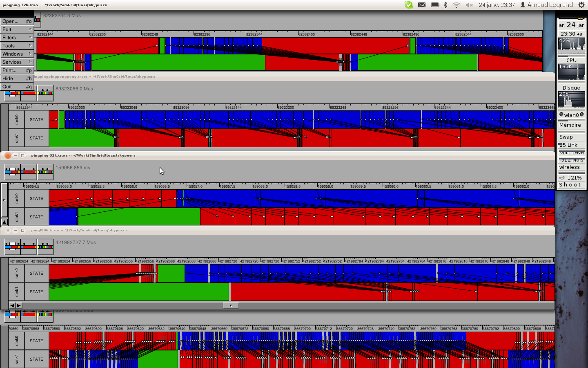The image size is (588, 368).
Task: Open the mail envelope indicator in top bar
Action: point(422,5)
